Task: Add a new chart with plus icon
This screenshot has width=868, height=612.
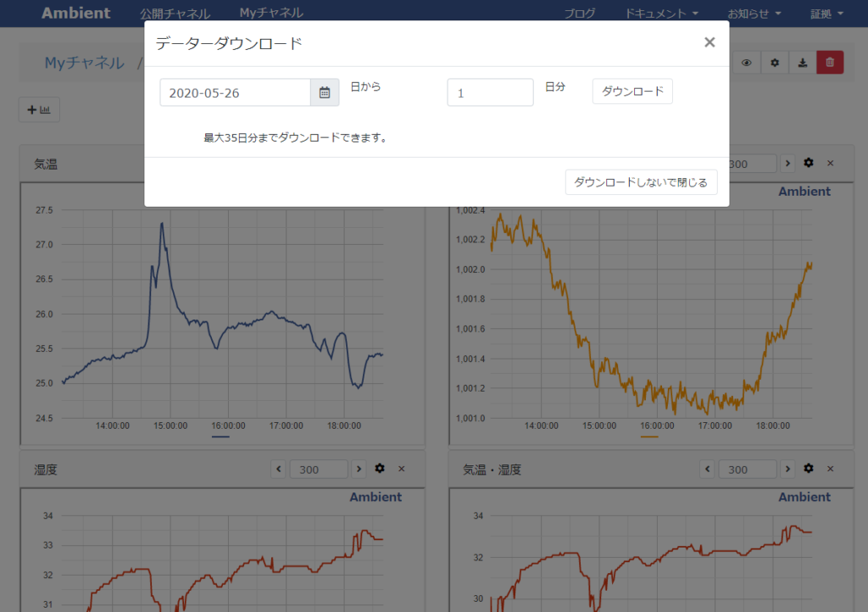Action: 39,109
